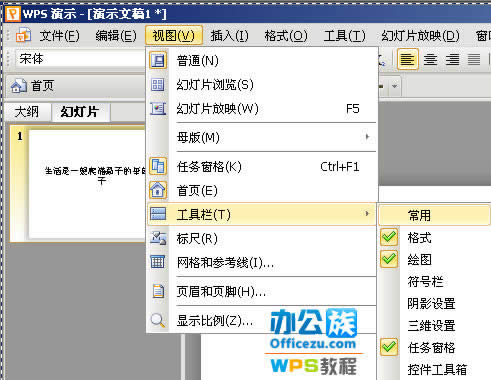Click the task pane icon beside 任务窗格(K)

tap(158, 166)
